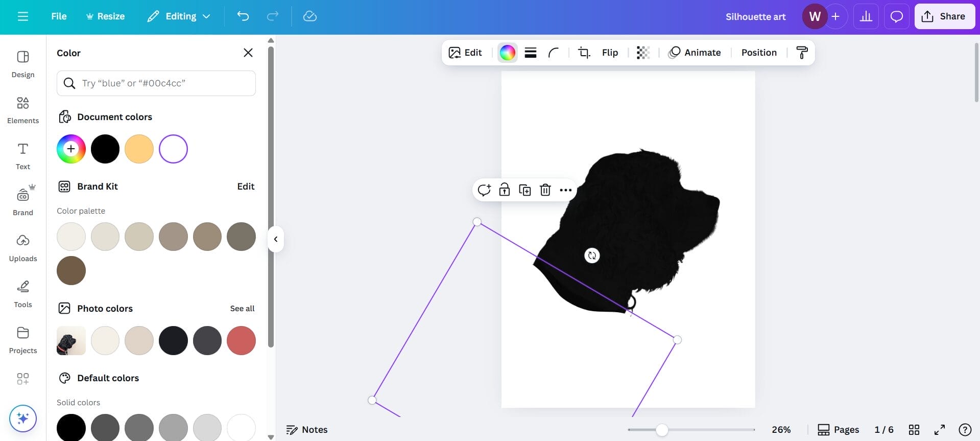Select the Silhouette art title
This screenshot has width=980, height=441.
point(755,16)
